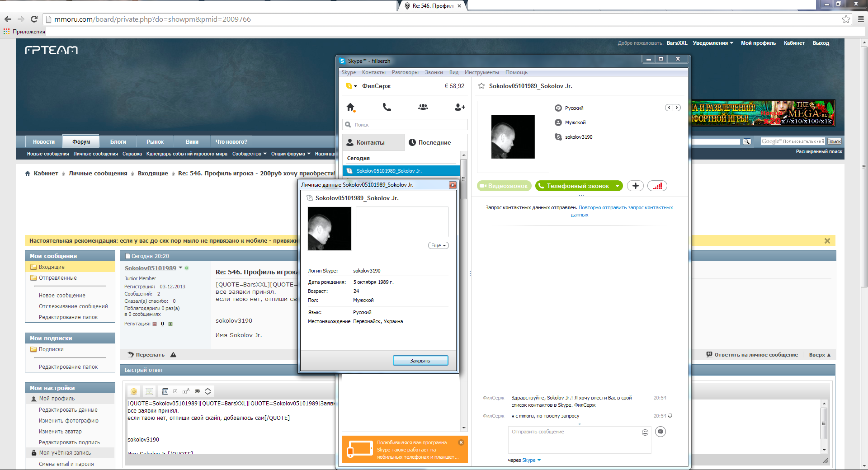Open Sokolov05101989 username dropdown

pos(180,268)
